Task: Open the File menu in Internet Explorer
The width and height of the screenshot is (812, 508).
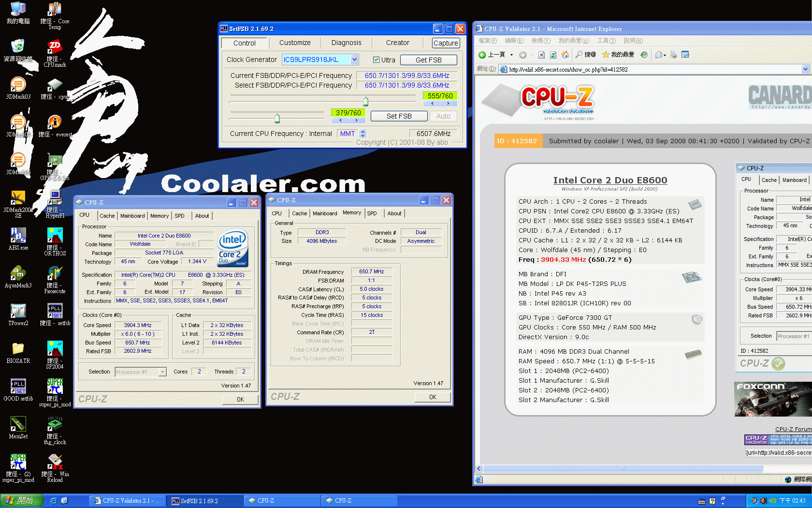Action: [x=488, y=41]
